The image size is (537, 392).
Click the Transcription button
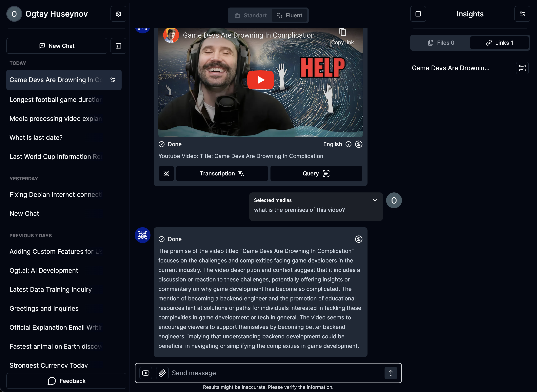click(x=222, y=173)
